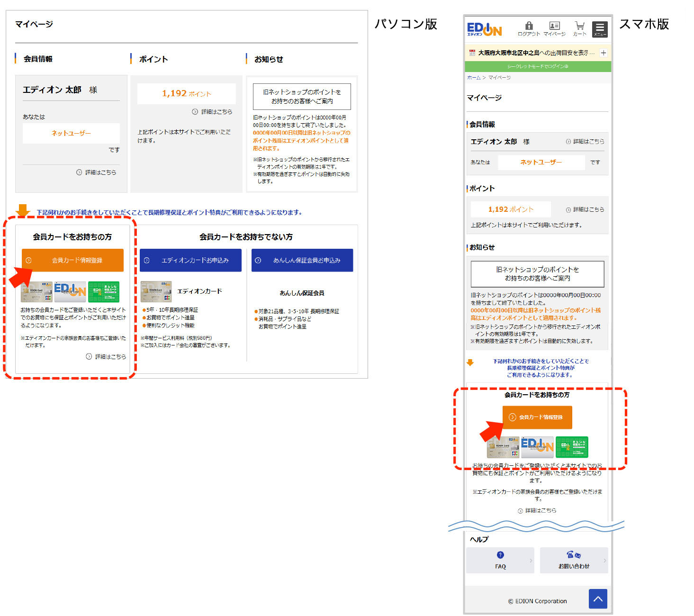Click 1,192 ポイント value in PC version

click(186, 94)
